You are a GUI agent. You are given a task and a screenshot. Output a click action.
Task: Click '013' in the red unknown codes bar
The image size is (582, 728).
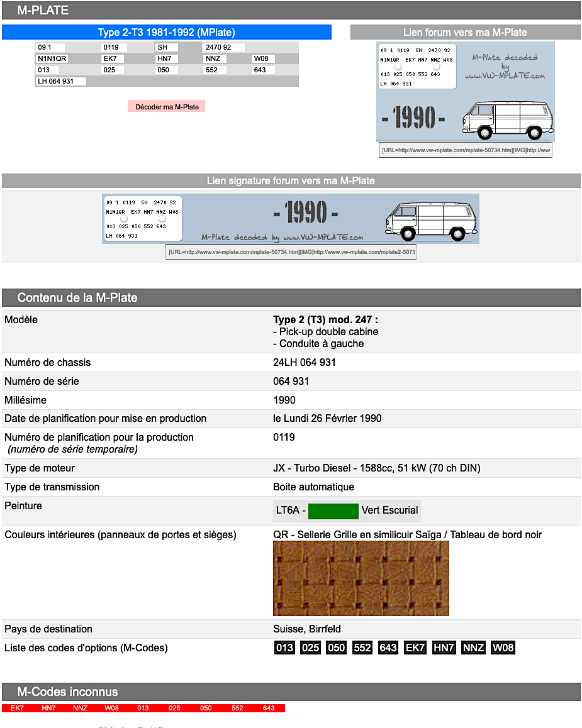[143, 708]
